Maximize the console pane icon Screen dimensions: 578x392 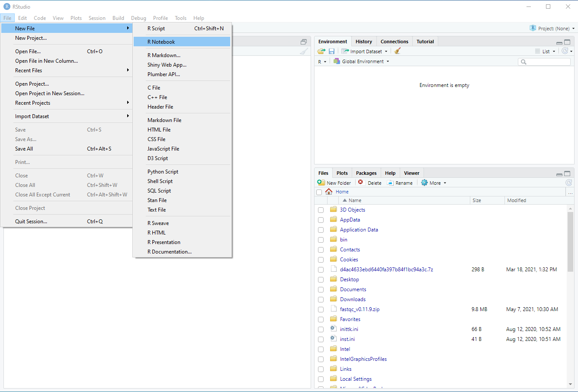(304, 42)
